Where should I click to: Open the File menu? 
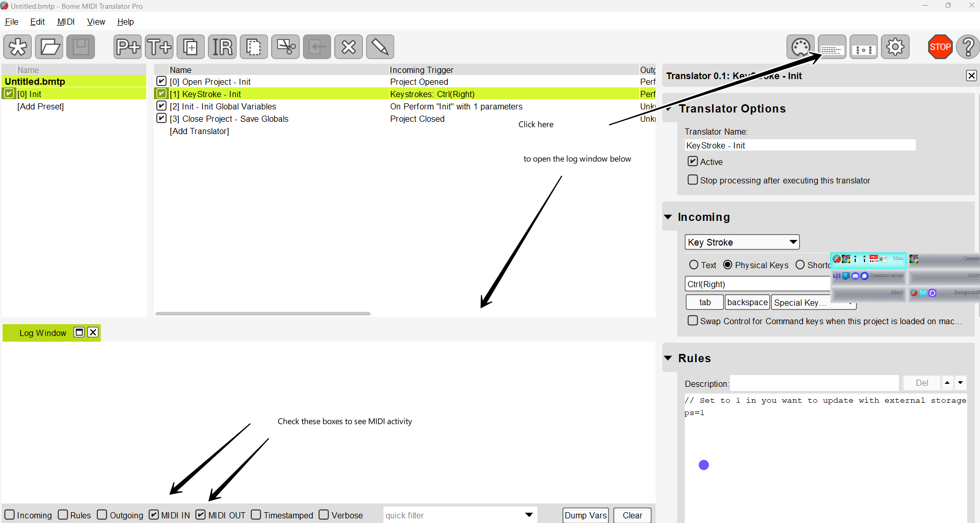tap(11, 22)
